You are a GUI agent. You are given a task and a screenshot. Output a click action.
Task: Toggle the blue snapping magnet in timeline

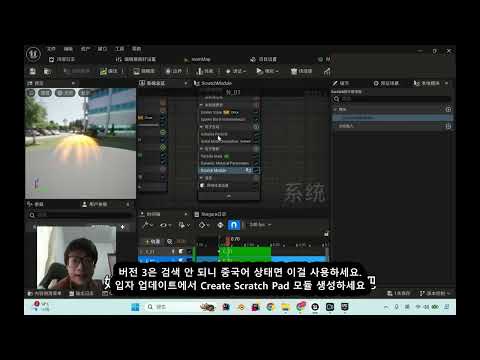point(234,225)
